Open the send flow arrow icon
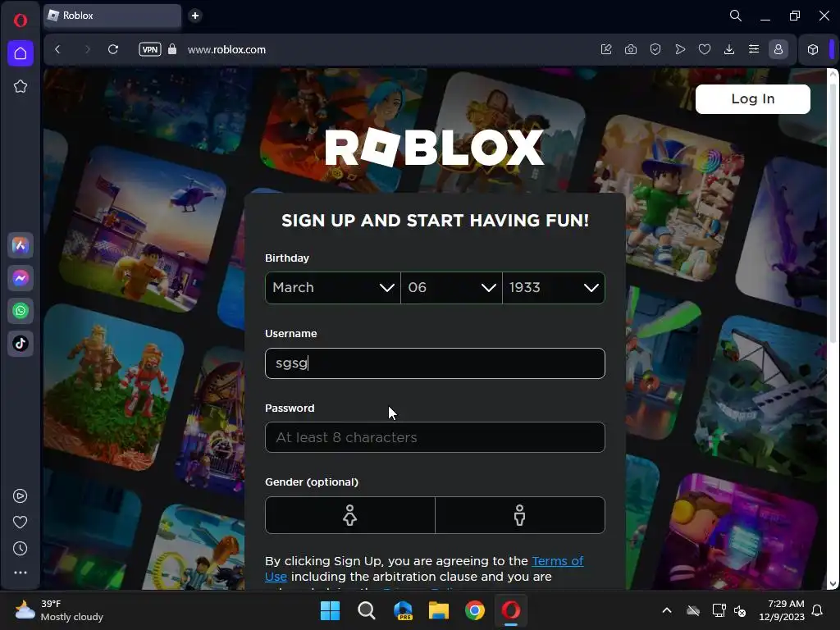Screen dimensions: 840x630 click(680, 49)
